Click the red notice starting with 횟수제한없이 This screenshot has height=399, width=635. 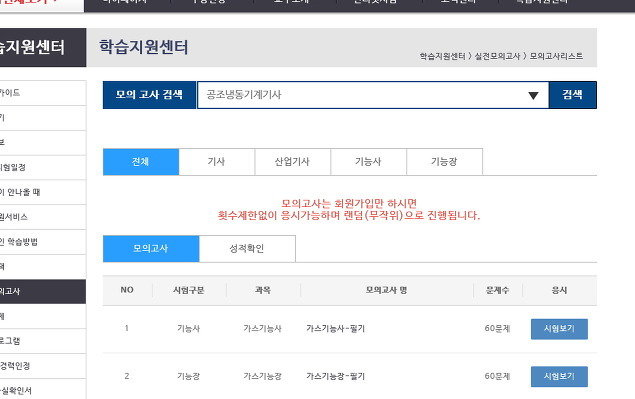pos(349,216)
